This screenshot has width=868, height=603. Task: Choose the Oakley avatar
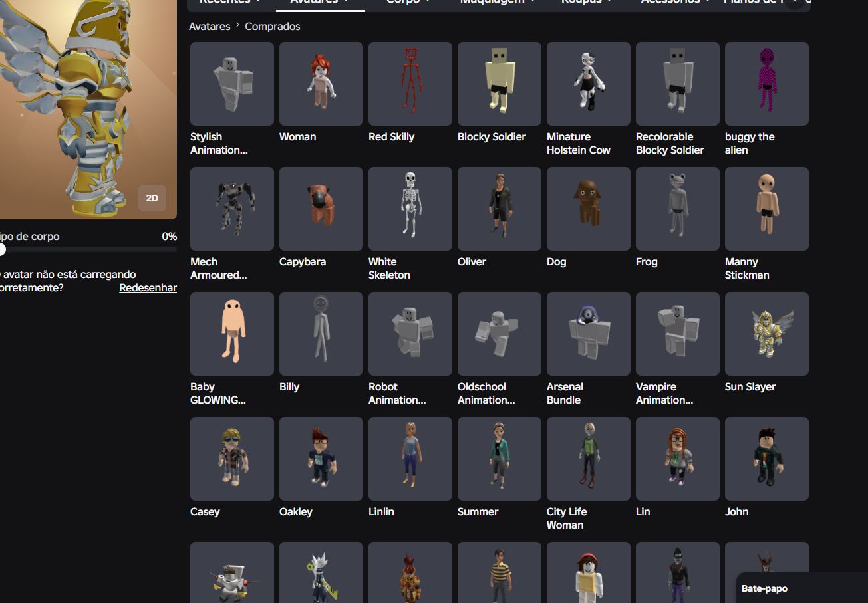tap(321, 459)
